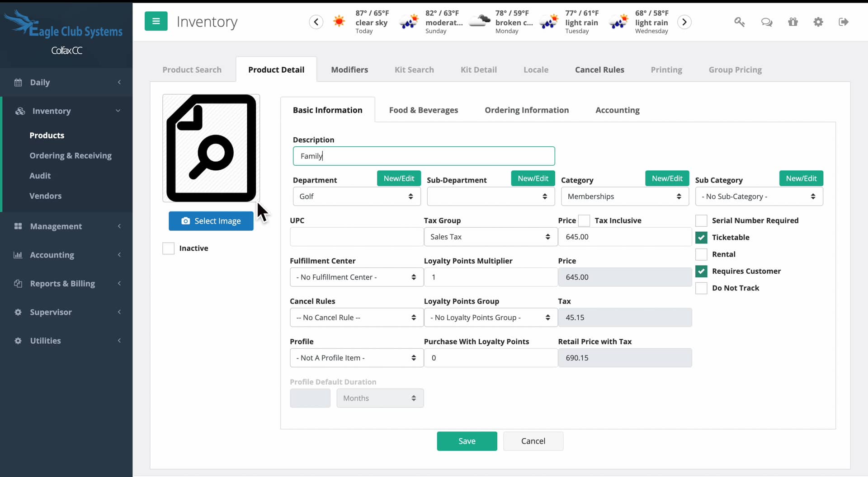Screen dimensions: 868x477
Task: Click the Save button
Action: click(467, 441)
